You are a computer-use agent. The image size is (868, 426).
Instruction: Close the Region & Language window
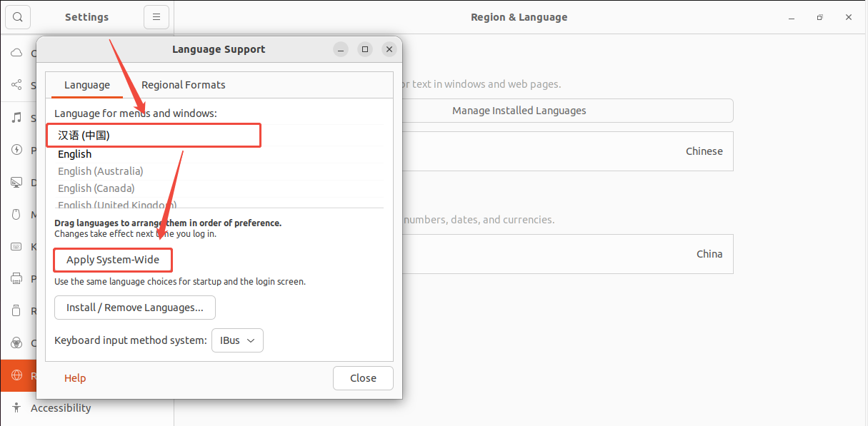point(849,17)
